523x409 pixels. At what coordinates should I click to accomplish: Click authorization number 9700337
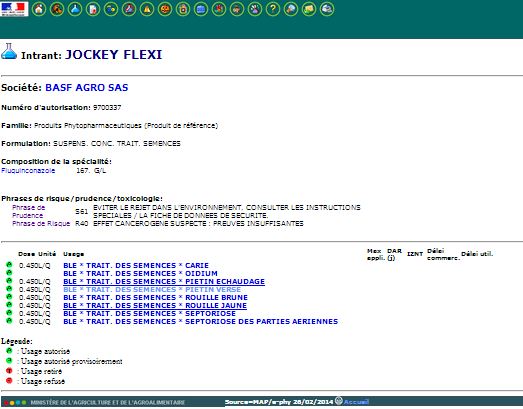(107, 107)
